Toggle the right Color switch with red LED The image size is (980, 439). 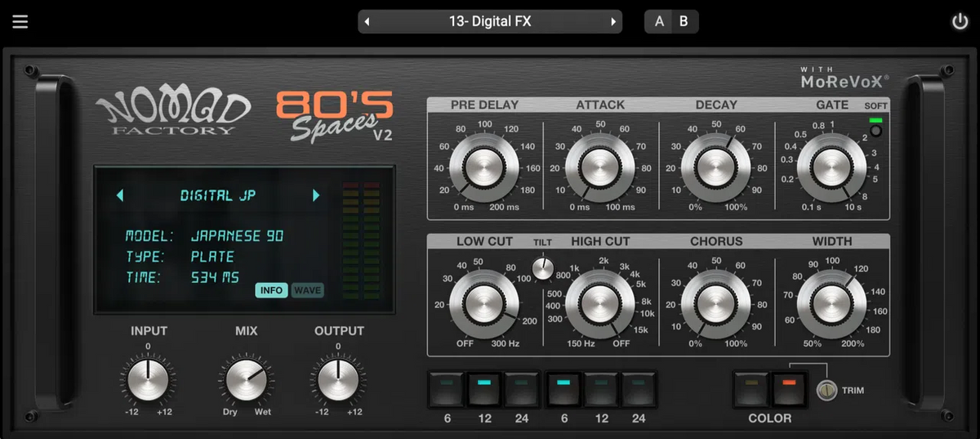(x=789, y=390)
